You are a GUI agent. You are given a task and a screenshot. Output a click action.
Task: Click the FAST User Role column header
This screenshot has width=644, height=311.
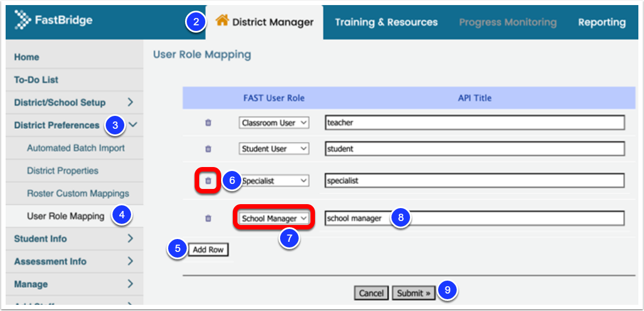[274, 98]
